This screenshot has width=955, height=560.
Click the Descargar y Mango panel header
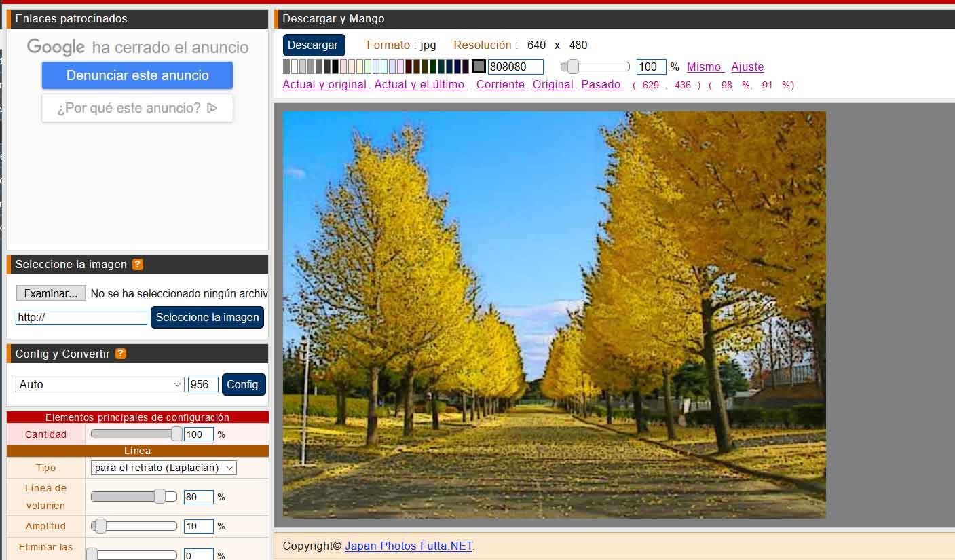[x=614, y=19]
